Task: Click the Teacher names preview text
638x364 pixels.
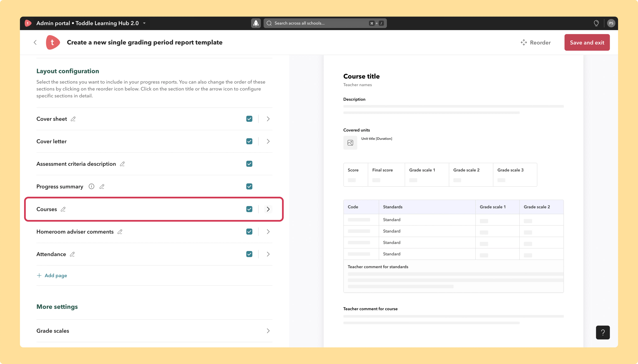Action: (x=357, y=85)
